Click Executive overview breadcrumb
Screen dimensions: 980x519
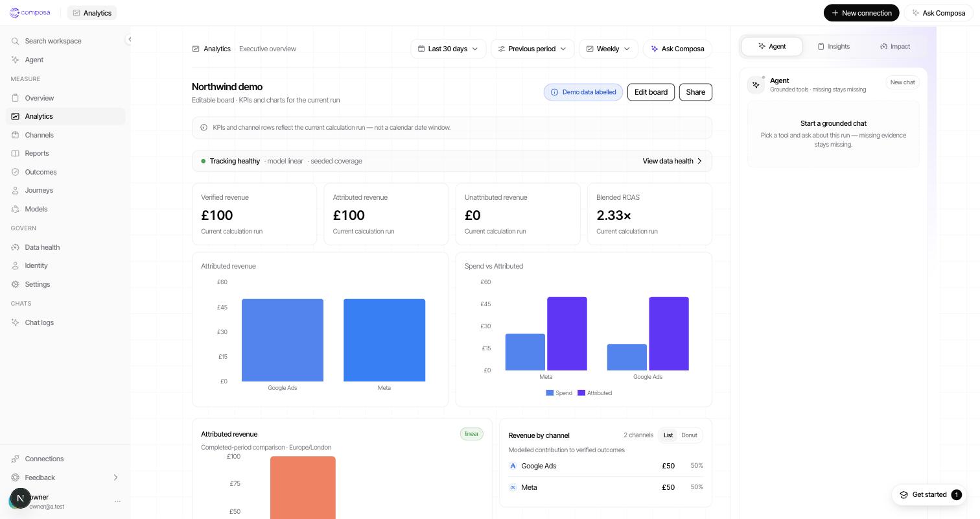[268, 49]
